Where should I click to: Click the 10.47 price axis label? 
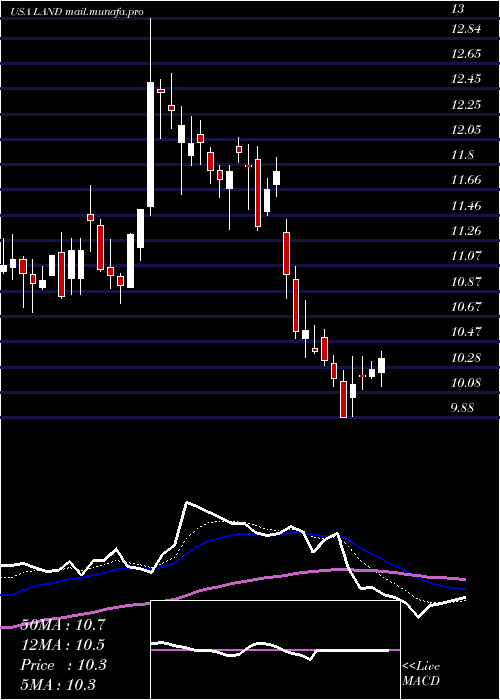coord(466,332)
